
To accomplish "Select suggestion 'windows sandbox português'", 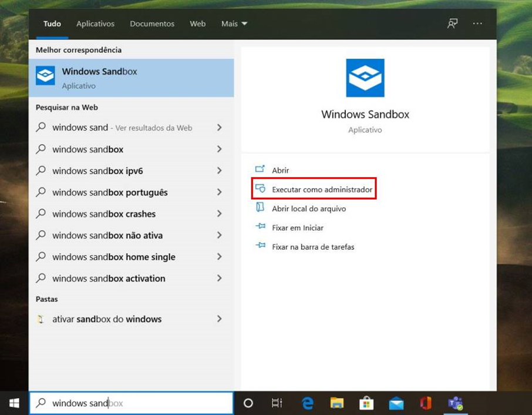I will (132, 192).
